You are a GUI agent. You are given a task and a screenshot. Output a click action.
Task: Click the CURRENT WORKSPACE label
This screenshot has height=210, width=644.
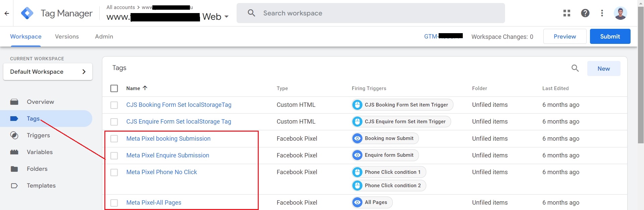[37, 59]
